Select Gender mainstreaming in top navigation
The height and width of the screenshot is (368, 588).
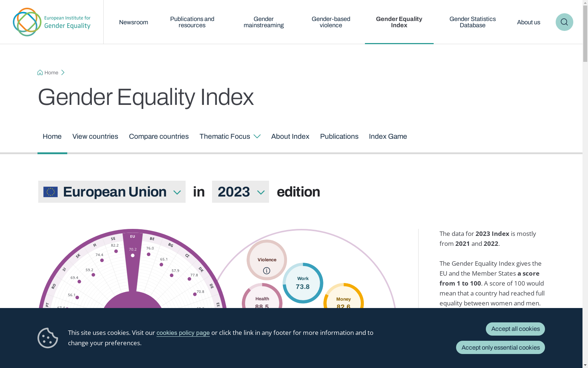click(x=263, y=22)
